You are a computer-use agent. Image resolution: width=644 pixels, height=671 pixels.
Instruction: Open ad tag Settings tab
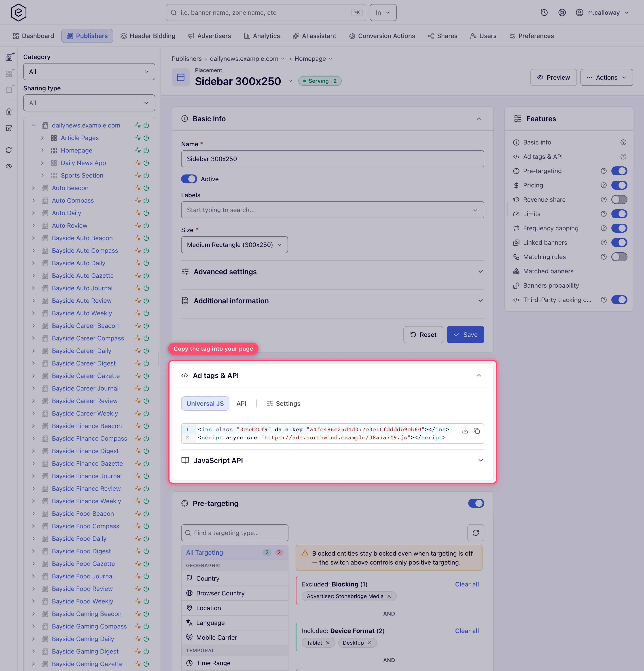(x=283, y=404)
